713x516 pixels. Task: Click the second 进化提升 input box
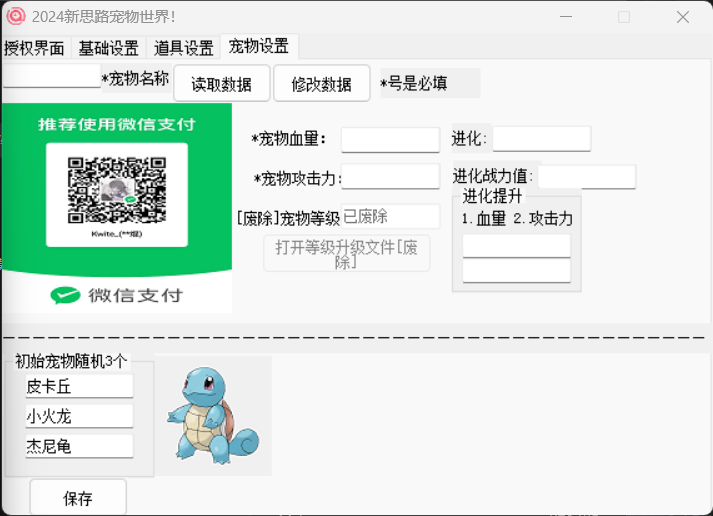click(x=517, y=271)
